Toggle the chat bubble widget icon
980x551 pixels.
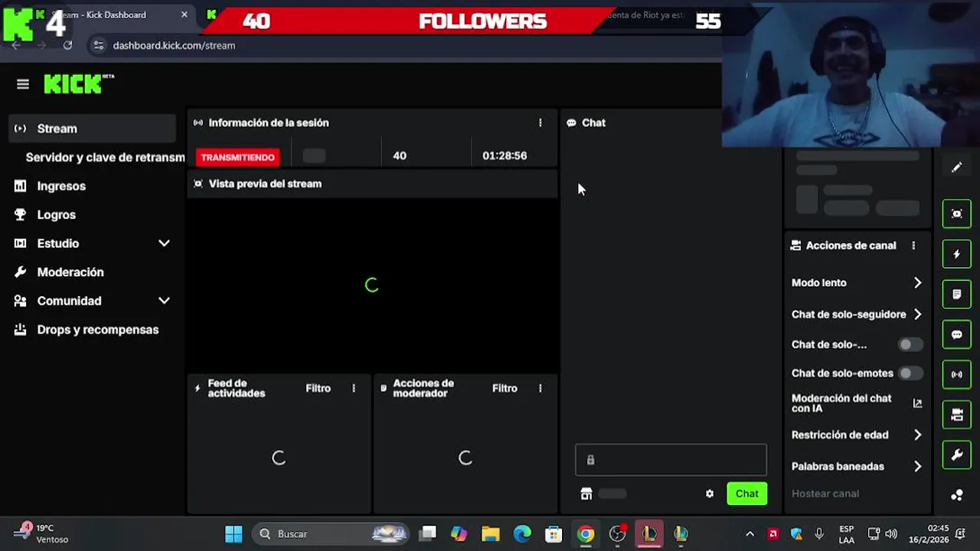click(x=957, y=334)
